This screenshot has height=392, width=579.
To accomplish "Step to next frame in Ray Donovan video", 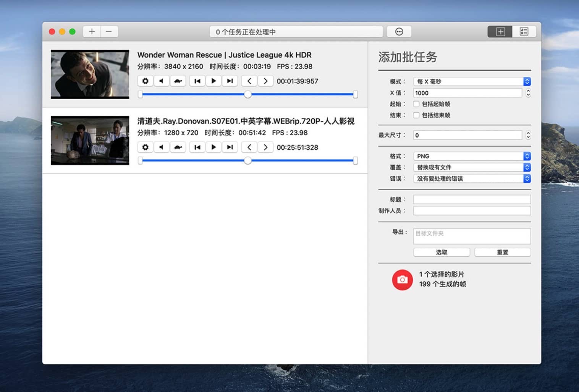I will pos(265,147).
